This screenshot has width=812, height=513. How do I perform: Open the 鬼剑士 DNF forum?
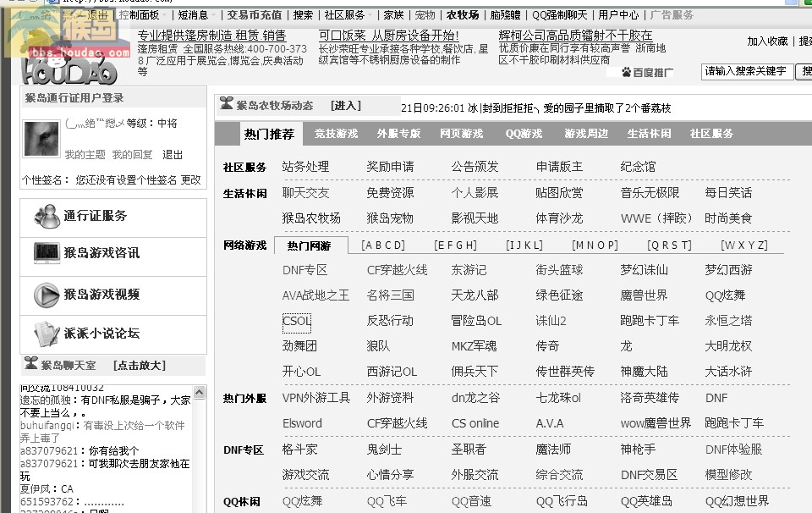tap(384, 450)
